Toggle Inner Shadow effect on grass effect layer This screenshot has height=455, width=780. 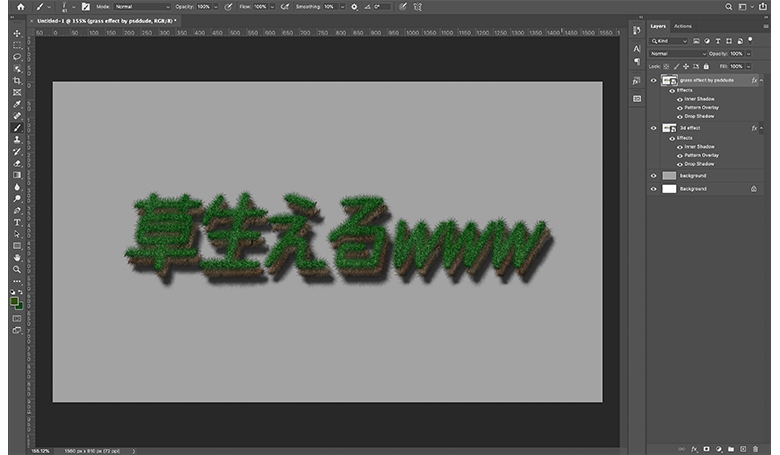pyautogui.click(x=680, y=99)
